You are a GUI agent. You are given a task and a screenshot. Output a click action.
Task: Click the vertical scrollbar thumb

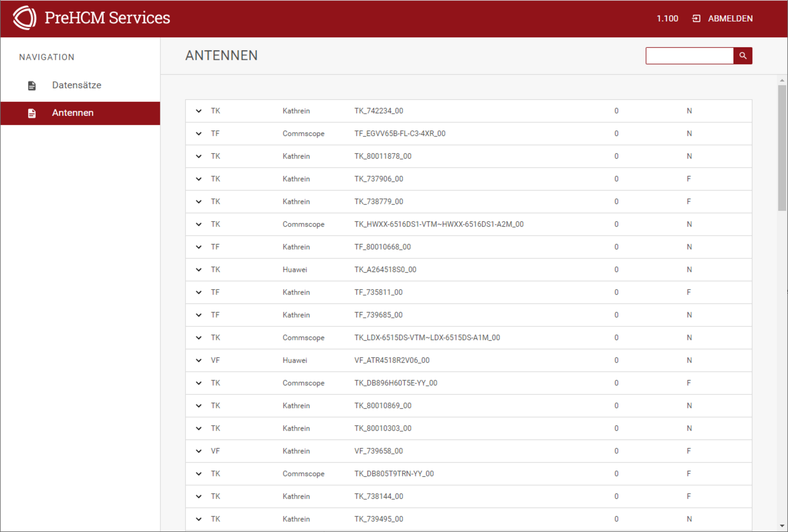782,148
